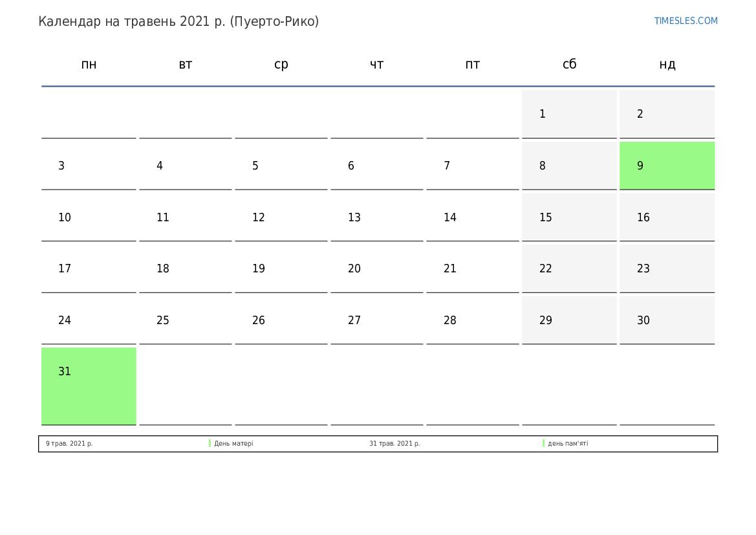Select the 'пт' weekday header
Viewport: 756px width, 535px height.
[x=473, y=64]
